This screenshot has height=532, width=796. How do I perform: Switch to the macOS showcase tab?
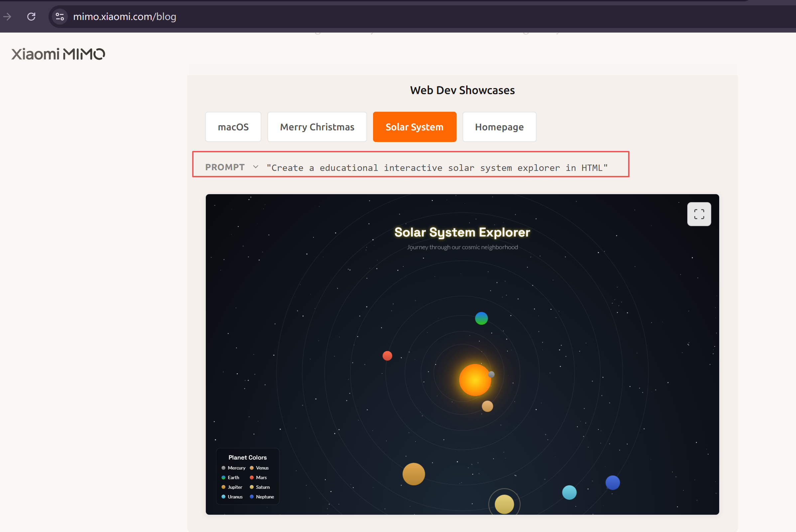point(233,127)
